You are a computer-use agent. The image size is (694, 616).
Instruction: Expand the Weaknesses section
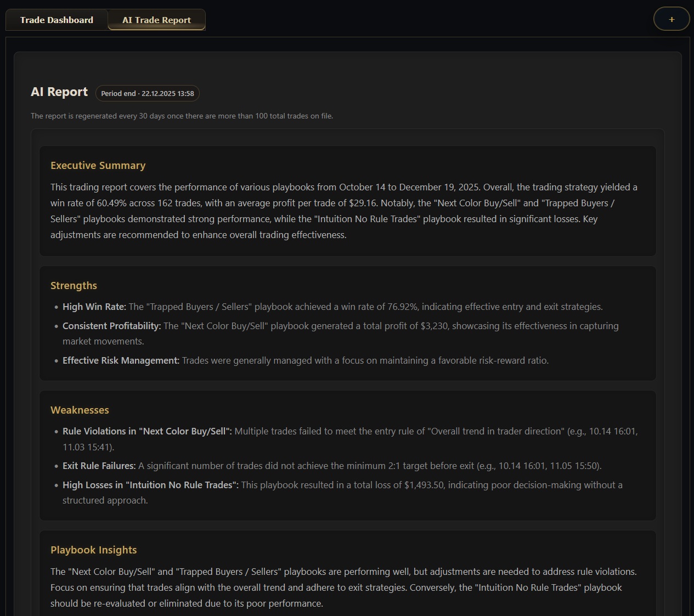click(x=80, y=410)
